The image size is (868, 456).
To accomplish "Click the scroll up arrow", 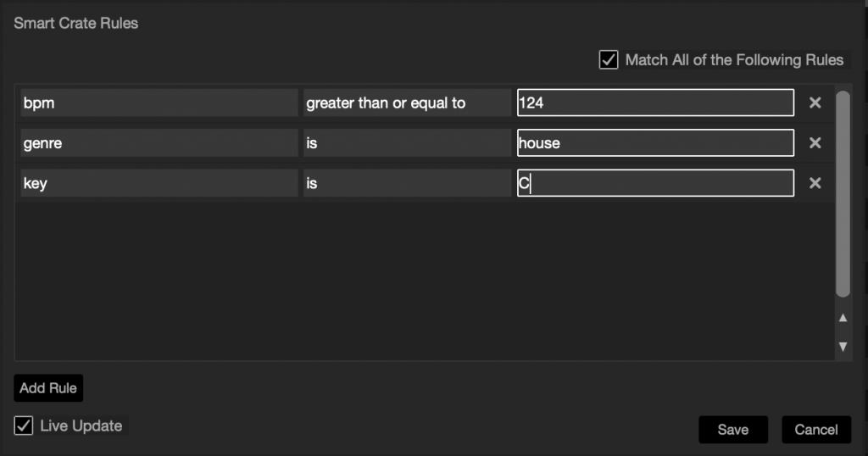I will 843,318.
